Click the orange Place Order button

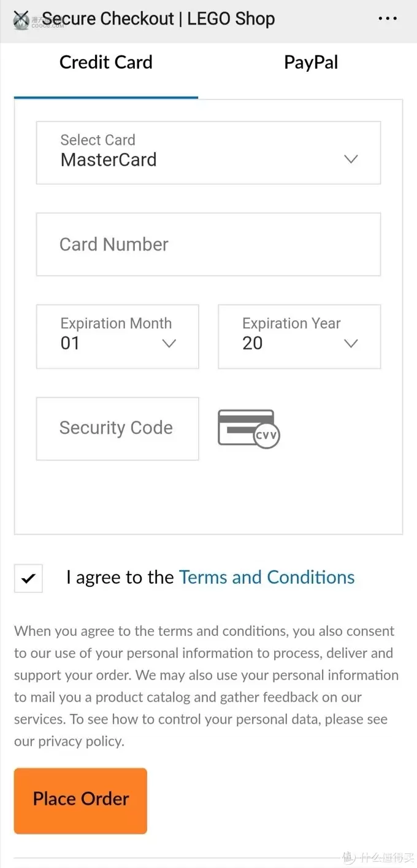80,800
